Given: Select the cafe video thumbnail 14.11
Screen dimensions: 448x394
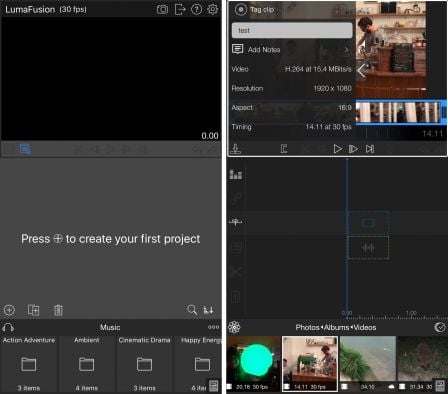Looking at the screenshot, I should tap(310, 364).
